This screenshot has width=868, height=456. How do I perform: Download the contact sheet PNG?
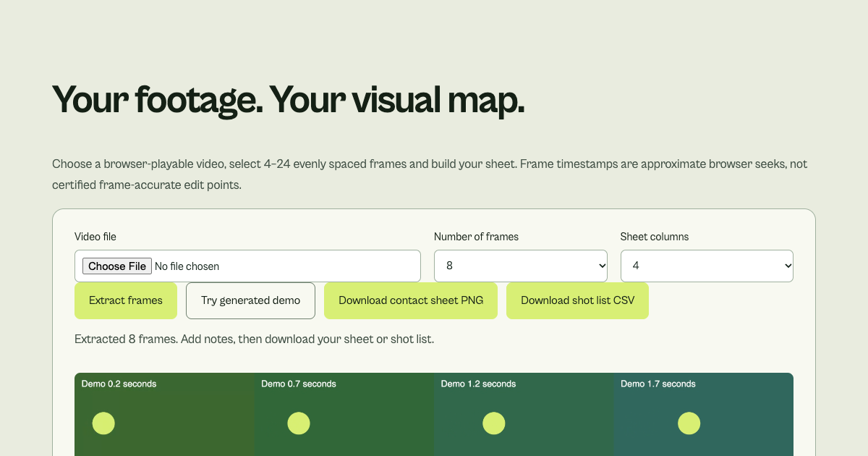point(411,300)
